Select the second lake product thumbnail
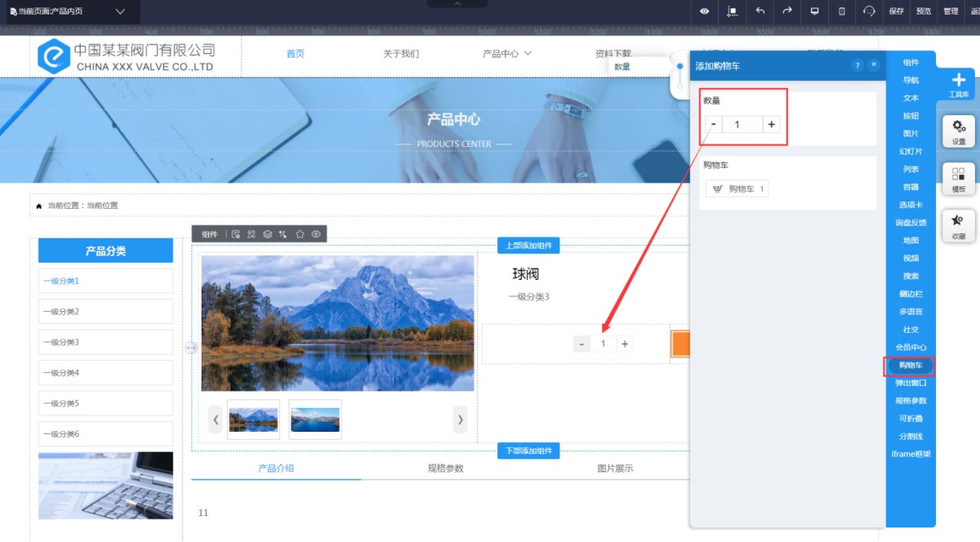Screen dimensions: 980x542 pyautogui.click(x=315, y=420)
